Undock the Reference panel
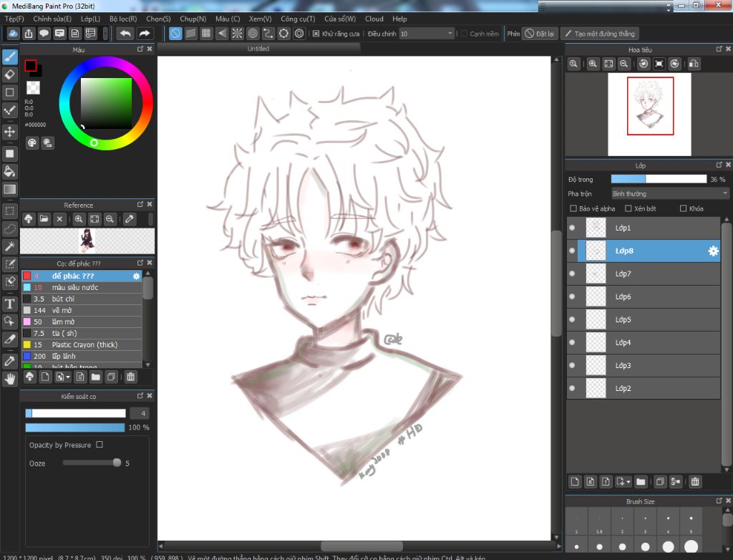Screen dimensions: 733x560 click(140, 204)
